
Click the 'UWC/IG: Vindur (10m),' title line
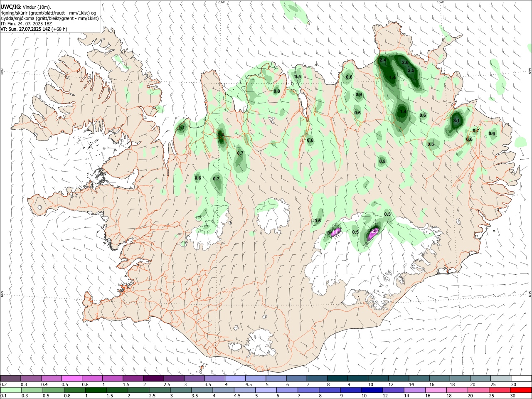click(25, 7)
